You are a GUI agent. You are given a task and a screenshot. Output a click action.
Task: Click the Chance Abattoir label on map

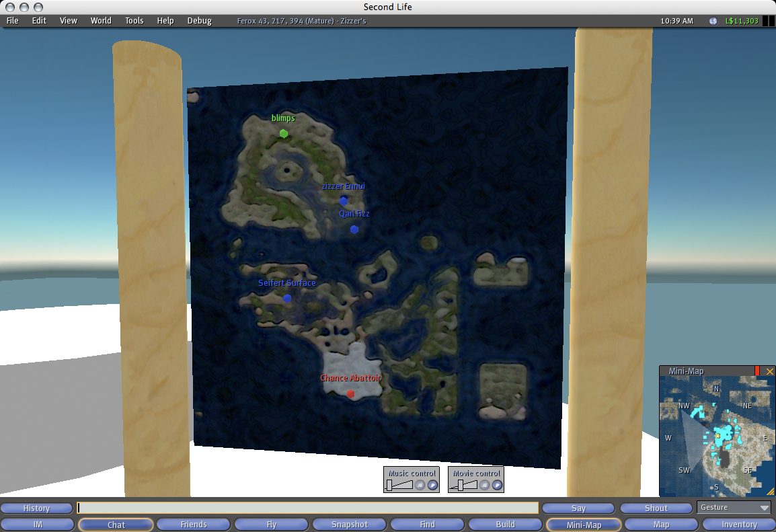pos(350,378)
